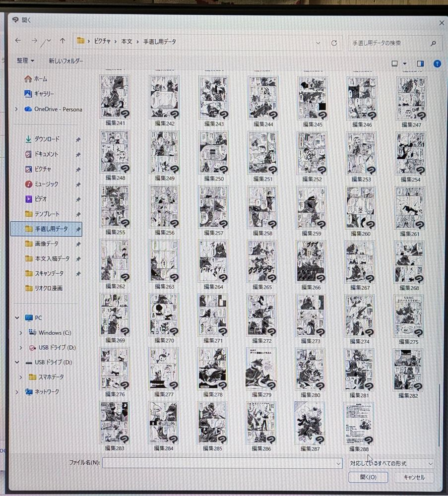Expand the Windows (C:) drive node

point(20,333)
